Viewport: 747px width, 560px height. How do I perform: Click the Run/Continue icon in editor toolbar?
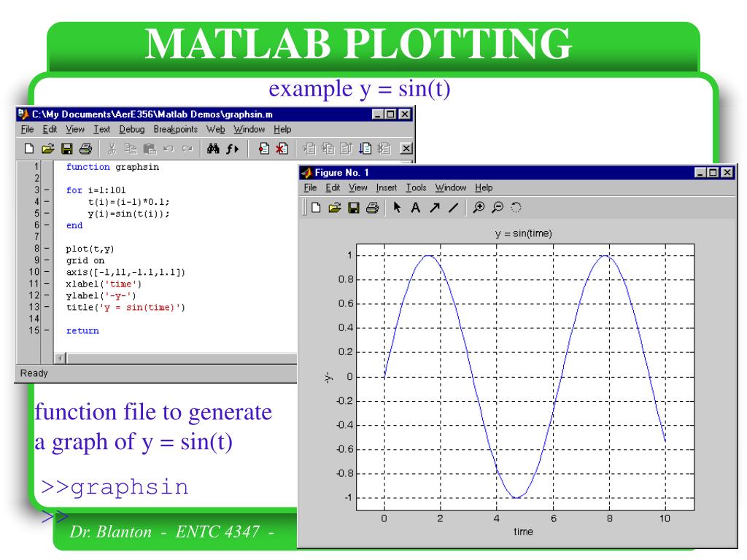[x=365, y=149]
